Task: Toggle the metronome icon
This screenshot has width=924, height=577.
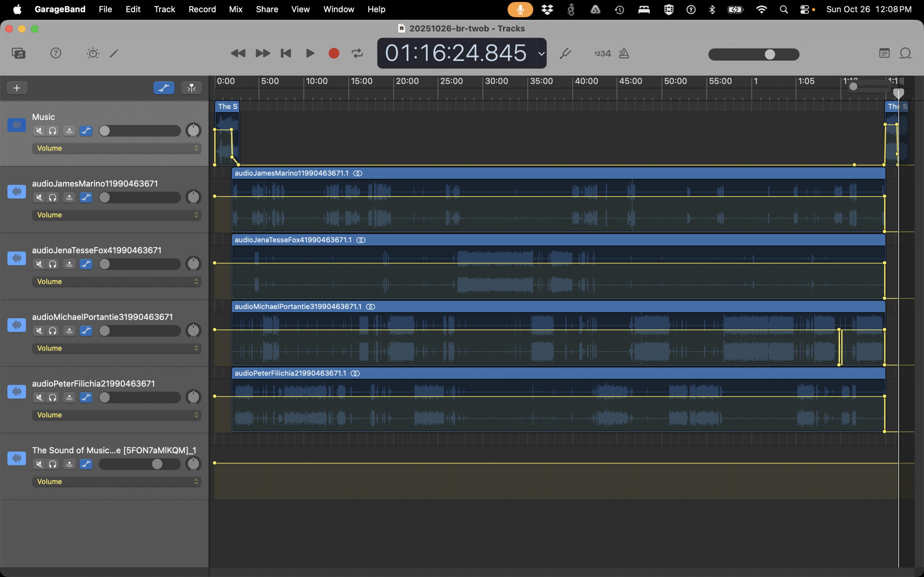Action: (624, 53)
